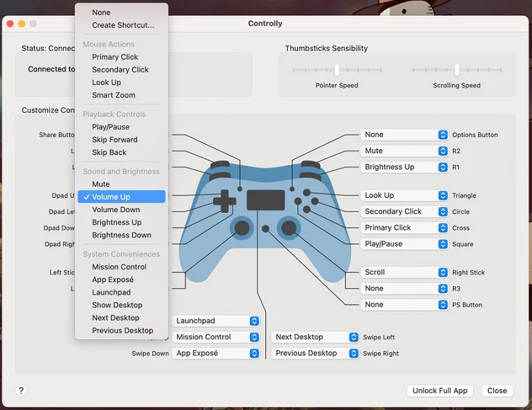Pick Brightness Down menu item
The height and width of the screenshot is (410, 532).
click(x=122, y=235)
